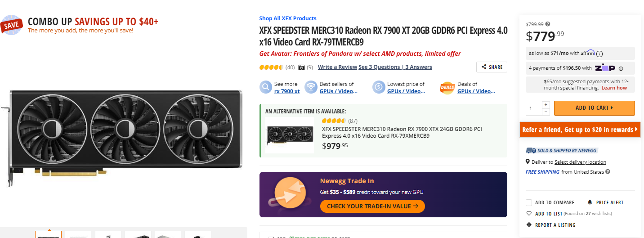Click Check Your Trade-In Value button
644x238 pixels.
click(x=372, y=206)
